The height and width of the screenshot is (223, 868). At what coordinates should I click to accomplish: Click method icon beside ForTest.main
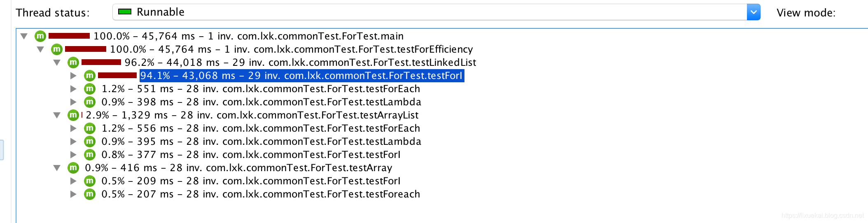(x=40, y=36)
